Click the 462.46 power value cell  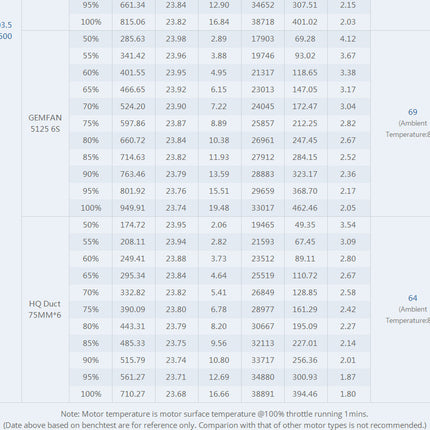[305, 208]
